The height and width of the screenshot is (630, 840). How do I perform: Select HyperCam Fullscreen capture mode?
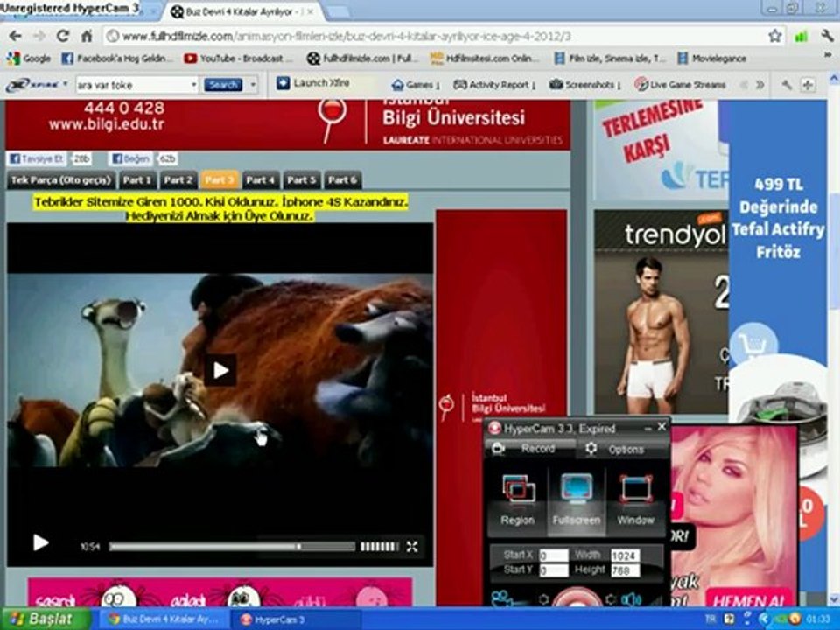tap(577, 500)
